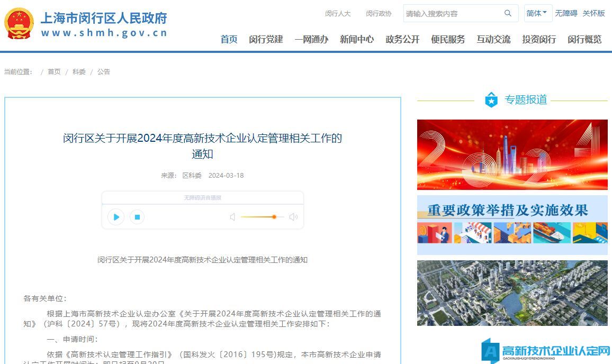Click the 高新技术企业认定网 logo
The image size is (612, 364).
click(546, 351)
